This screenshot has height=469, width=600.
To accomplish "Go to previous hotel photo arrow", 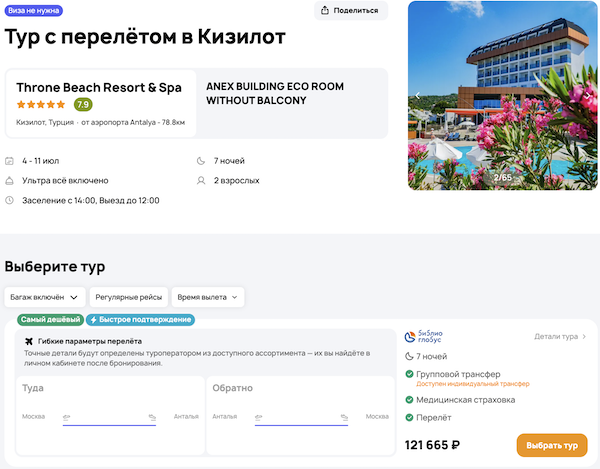I will coord(417,96).
